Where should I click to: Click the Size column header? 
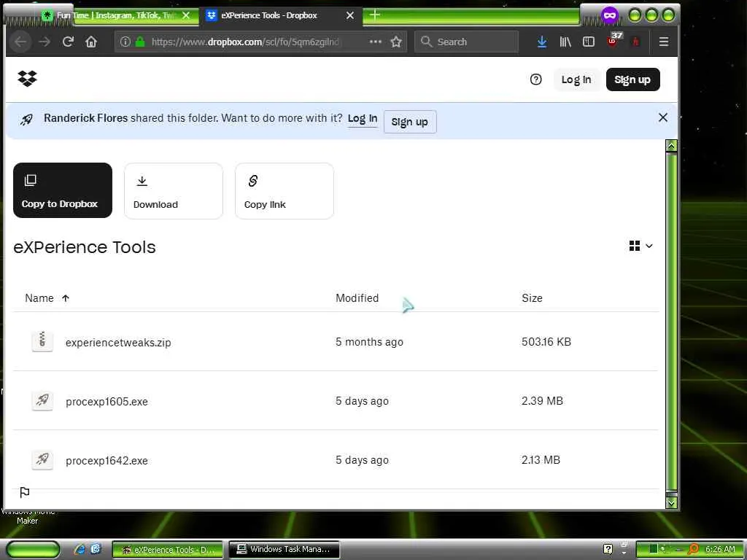pyautogui.click(x=532, y=298)
